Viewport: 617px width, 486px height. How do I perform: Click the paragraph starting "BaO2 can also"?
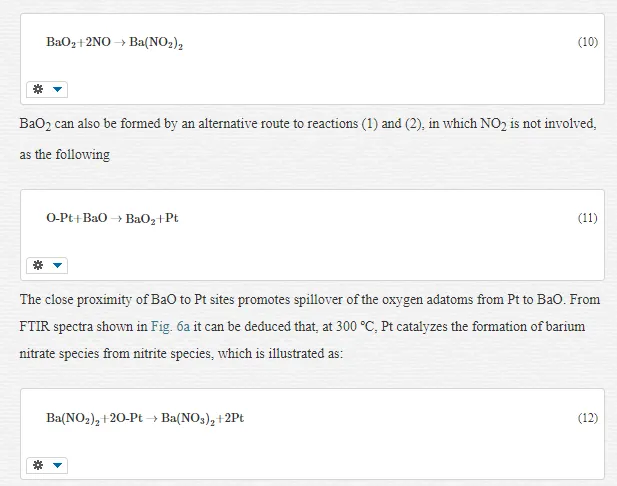tap(308, 139)
